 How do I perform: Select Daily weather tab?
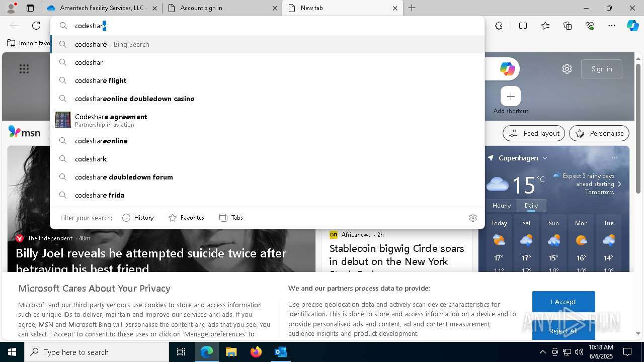point(531,206)
